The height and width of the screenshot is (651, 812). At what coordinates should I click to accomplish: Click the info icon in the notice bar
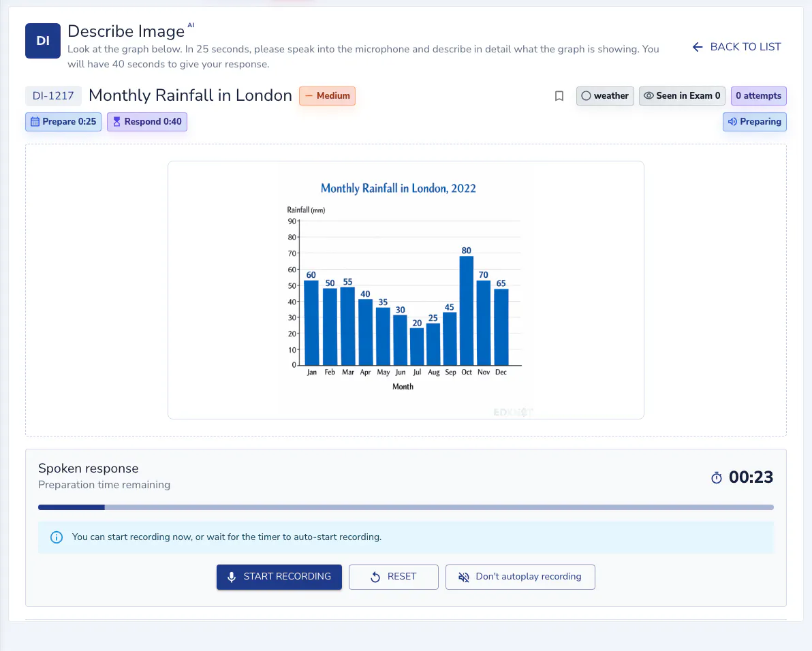pos(57,537)
